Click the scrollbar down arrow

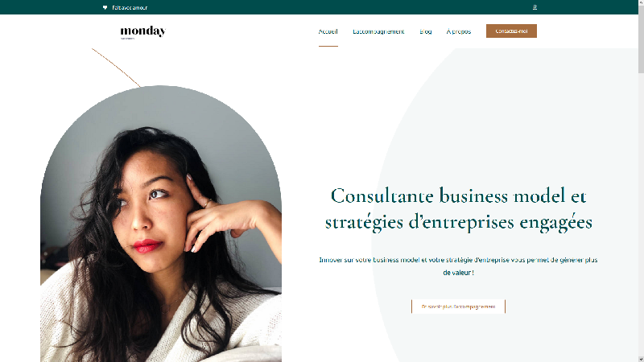tap(641, 359)
